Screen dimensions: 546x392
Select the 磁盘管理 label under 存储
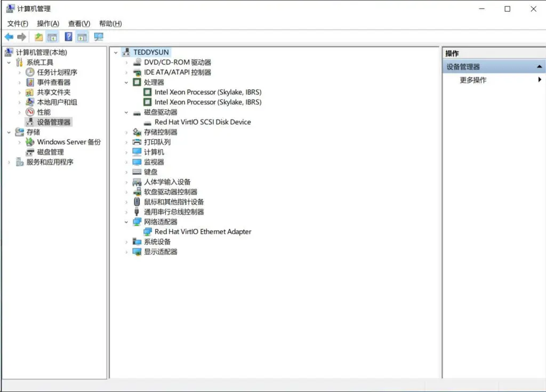point(51,152)
